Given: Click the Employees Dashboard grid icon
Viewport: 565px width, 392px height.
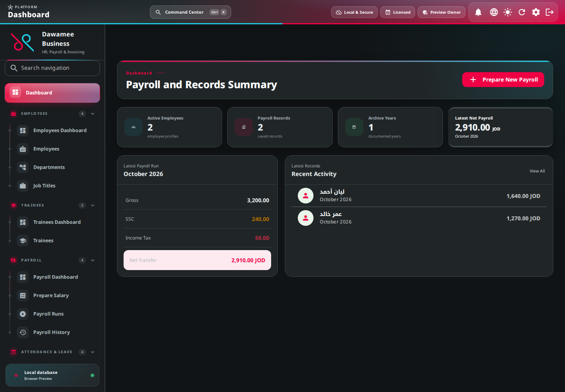Looking at the screenshot, I should 23,131.
